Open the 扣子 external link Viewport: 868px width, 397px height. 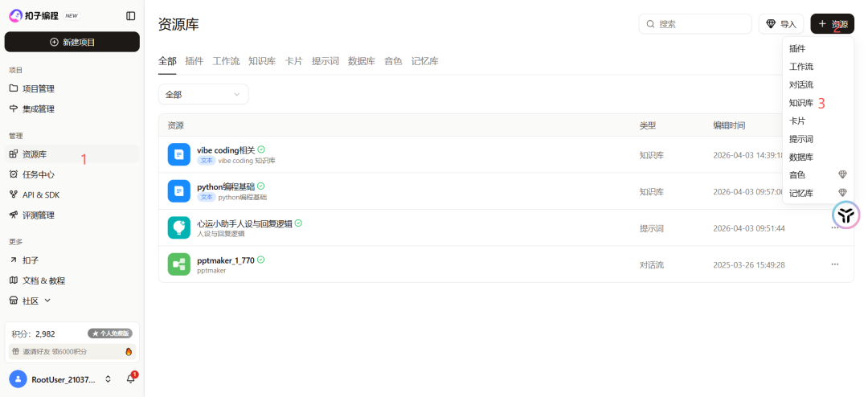point(72,260)
